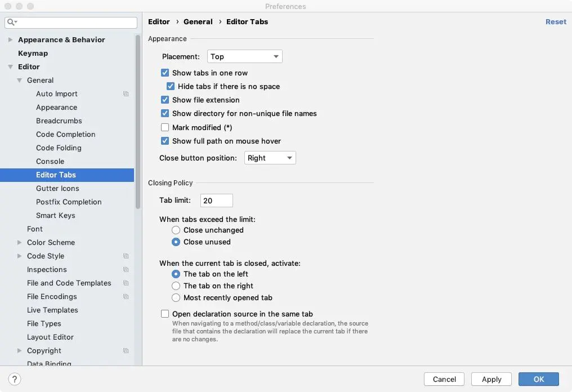This screenshot has height=392, width=572.
Task: Expand the Color Scheme node arrow
Action: pos(19,242)
